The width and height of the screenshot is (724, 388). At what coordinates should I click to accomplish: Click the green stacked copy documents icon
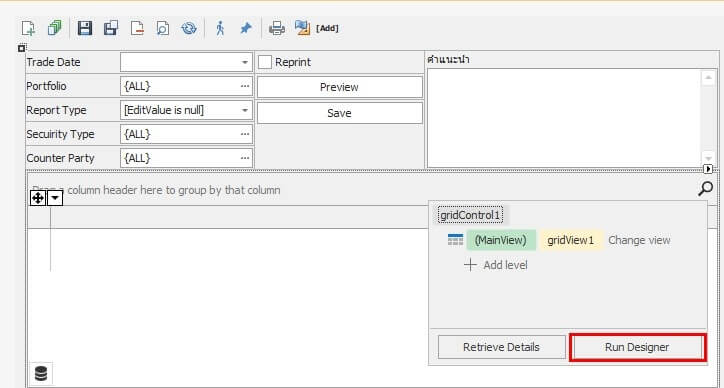pyautogui.click(x=54, y=28)
